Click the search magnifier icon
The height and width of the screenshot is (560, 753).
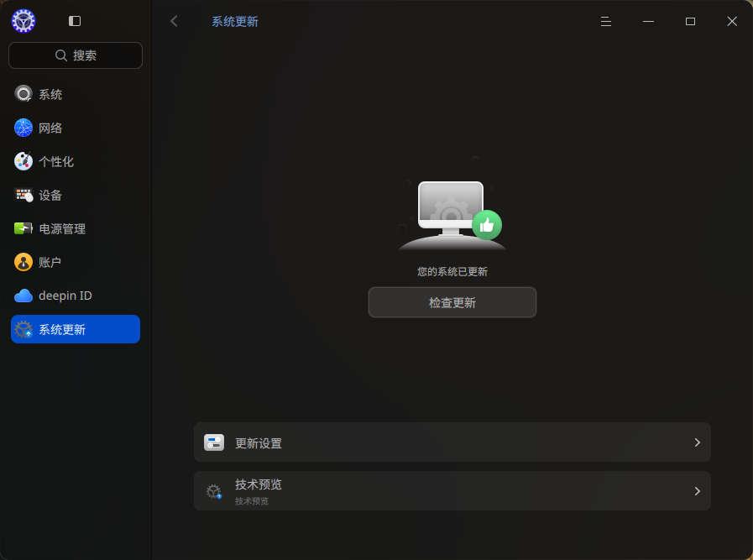(x=61, y=55)
